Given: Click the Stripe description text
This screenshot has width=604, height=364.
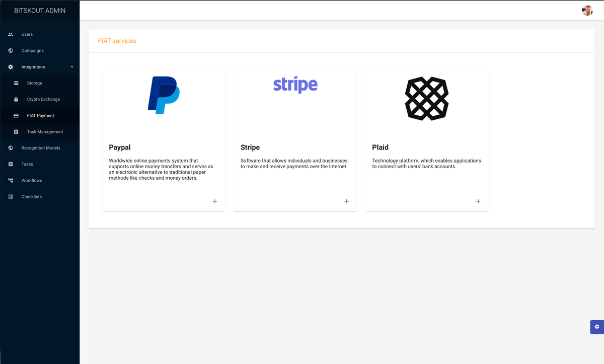Looking at the screenshot, I should coord(294,164).
